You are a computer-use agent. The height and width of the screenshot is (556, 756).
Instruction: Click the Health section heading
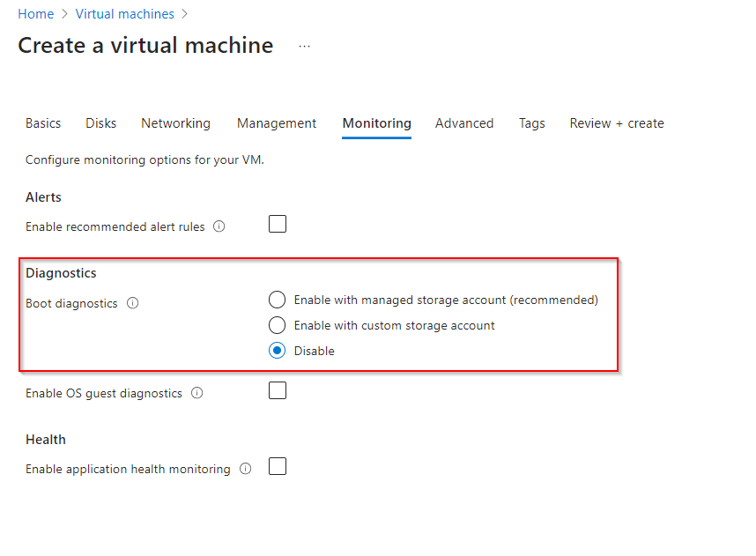click(x=45, y=440)
